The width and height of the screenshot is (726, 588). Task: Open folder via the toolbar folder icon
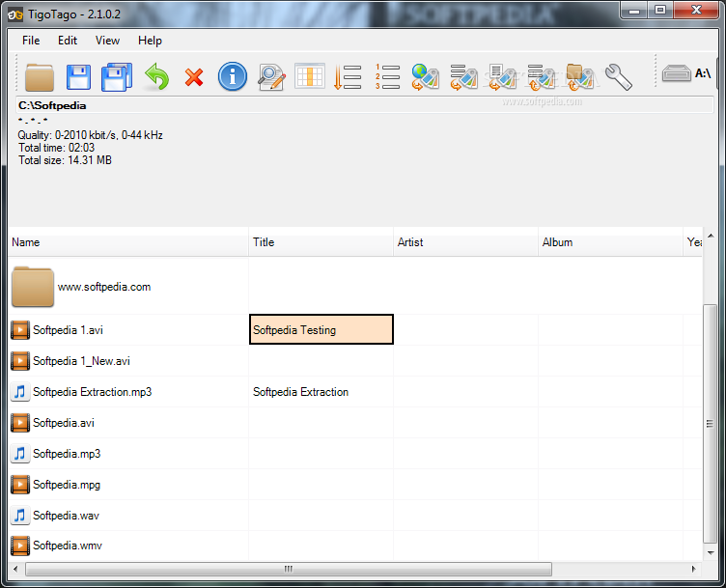pyautogui.click(x=40, y=77)
